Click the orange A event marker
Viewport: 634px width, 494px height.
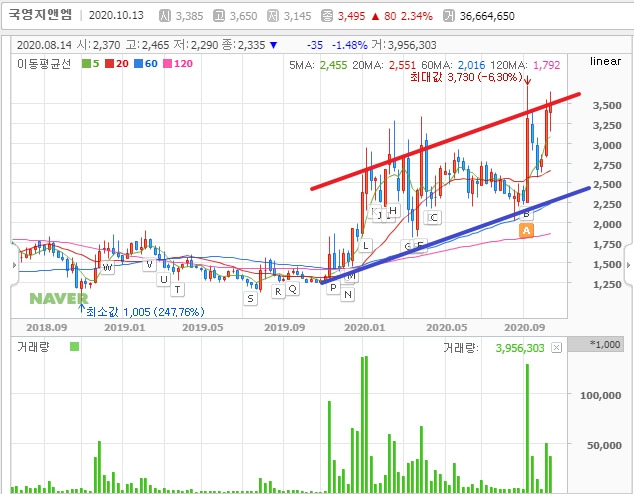coord(526,231)
